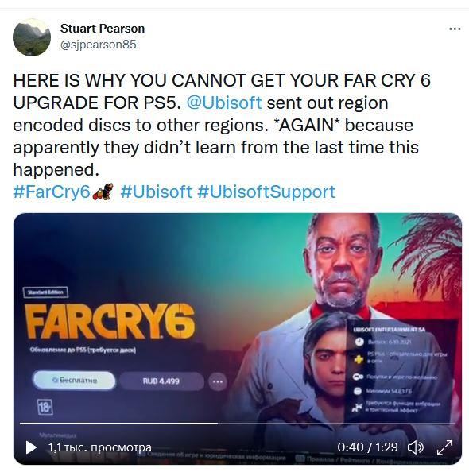This screenshot has height=476, width=469.
Task: Click the yellow PS Plus icon
Action: click(359, 359)
